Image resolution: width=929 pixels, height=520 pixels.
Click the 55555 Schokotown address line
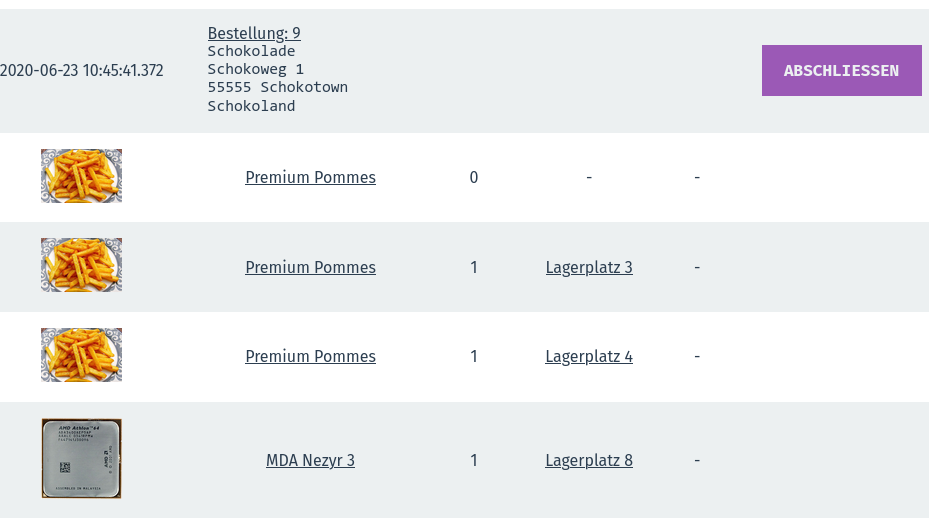click(277, 87)
